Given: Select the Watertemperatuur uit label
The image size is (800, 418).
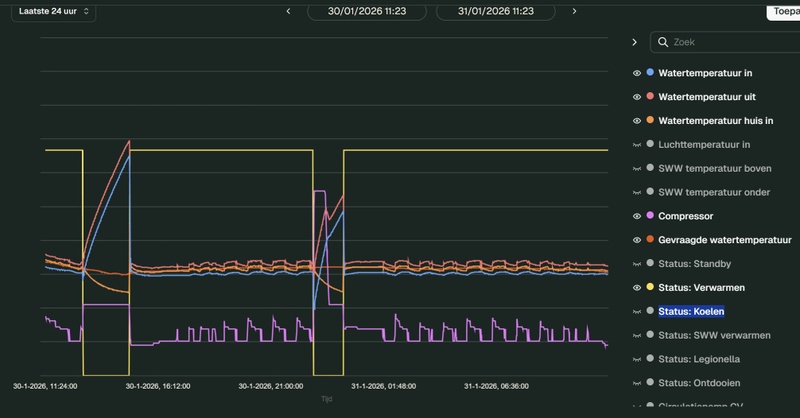Looking at the screenshot, I should coord(707,97).
